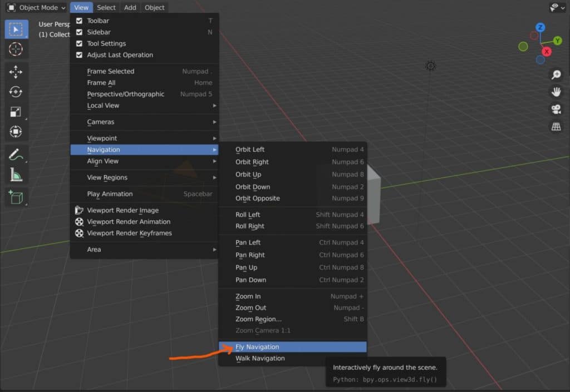Open the Add menu

point(130,7)
